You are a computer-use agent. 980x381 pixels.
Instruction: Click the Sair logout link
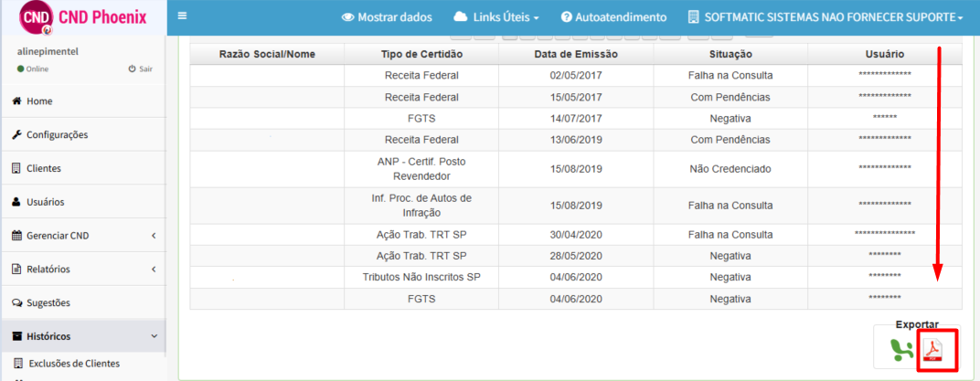pos(141,69)
